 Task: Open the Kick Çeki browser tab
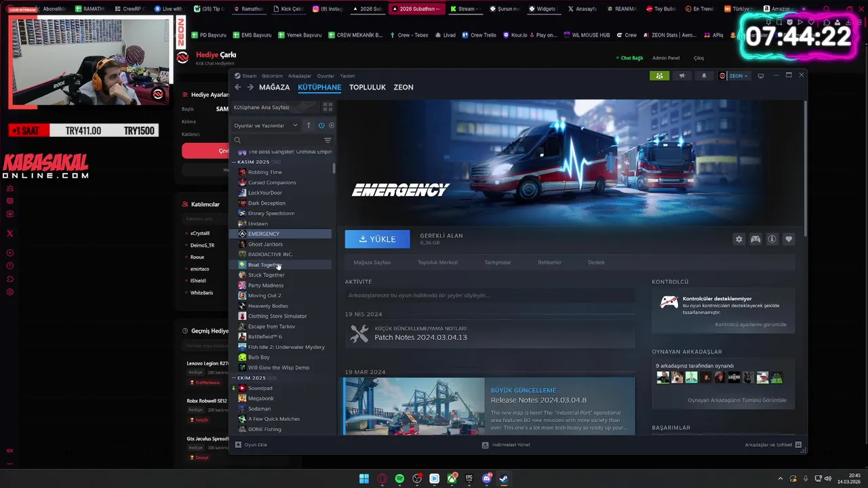pos(288,9)
